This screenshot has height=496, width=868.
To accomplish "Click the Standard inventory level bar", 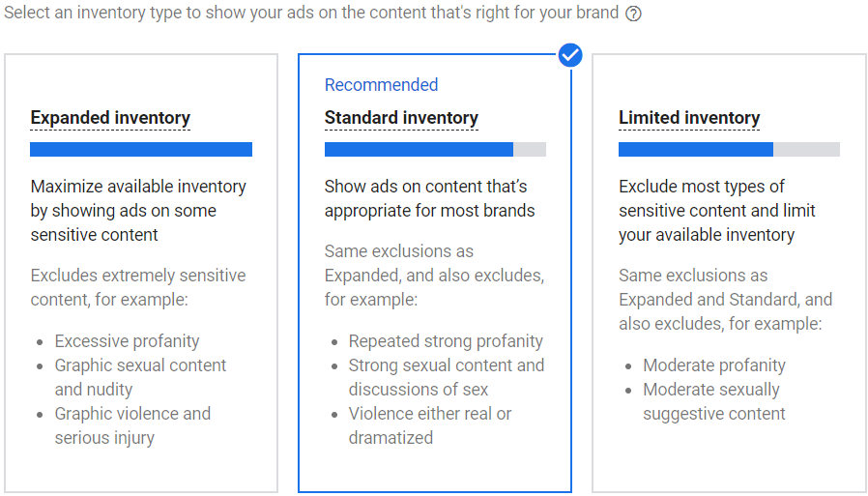I will [435, 149].
